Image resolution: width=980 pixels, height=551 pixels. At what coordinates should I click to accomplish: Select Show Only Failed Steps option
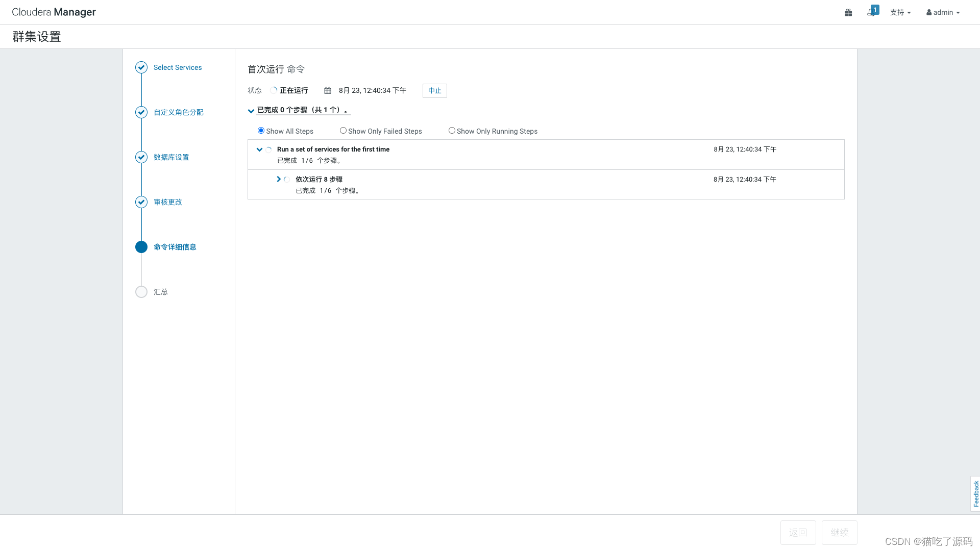(343, 131)
